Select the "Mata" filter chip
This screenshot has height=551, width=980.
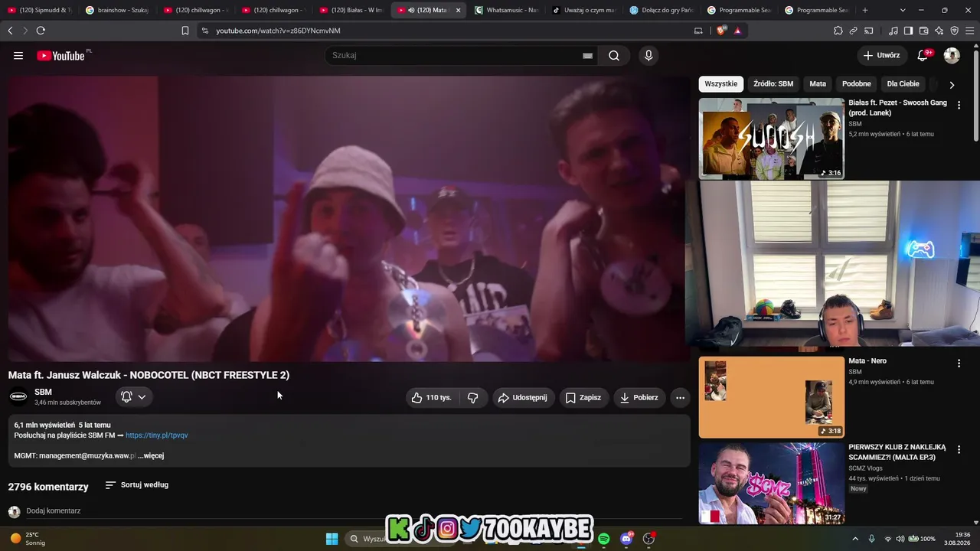coord(818,84)
